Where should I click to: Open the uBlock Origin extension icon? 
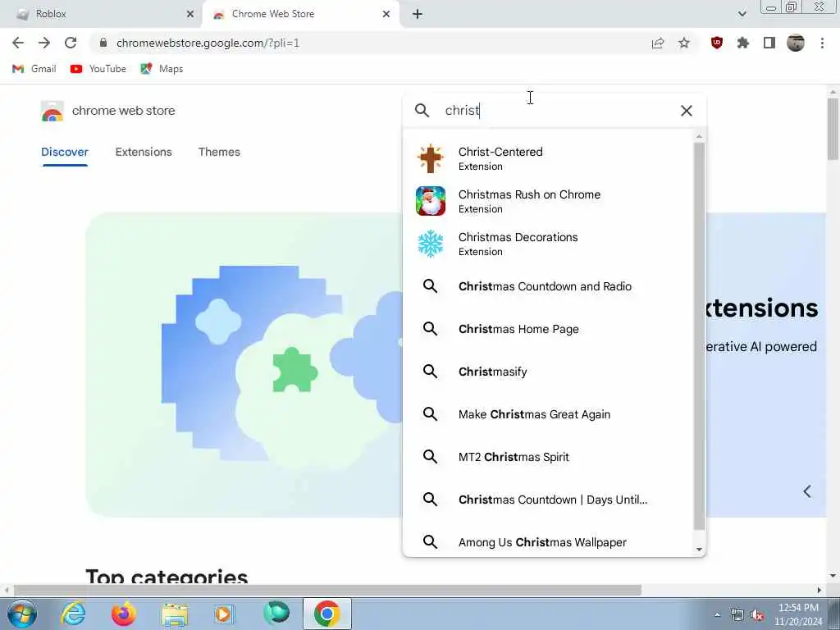[x=717, y=43]
